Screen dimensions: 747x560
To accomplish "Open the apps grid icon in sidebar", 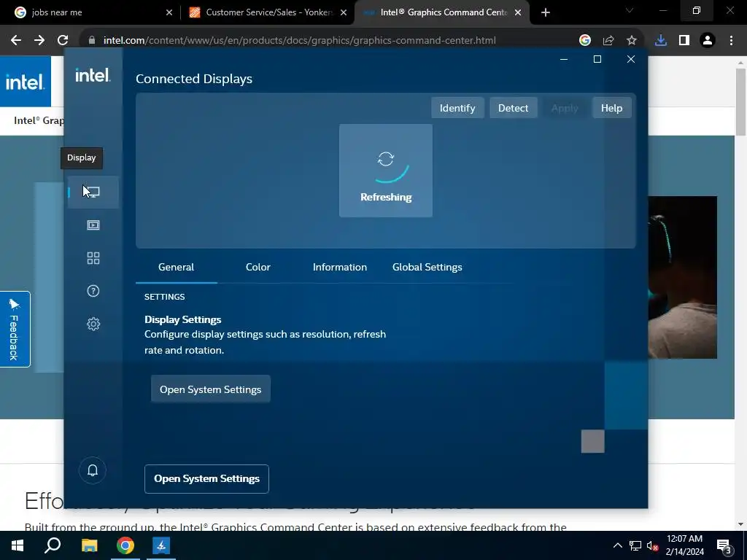I will coord(93,258).
